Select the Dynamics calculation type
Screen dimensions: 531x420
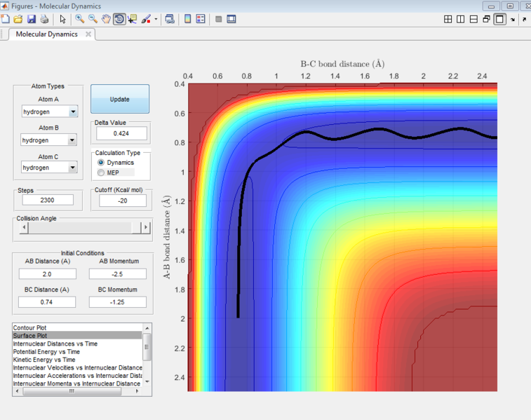pos(101,163)
